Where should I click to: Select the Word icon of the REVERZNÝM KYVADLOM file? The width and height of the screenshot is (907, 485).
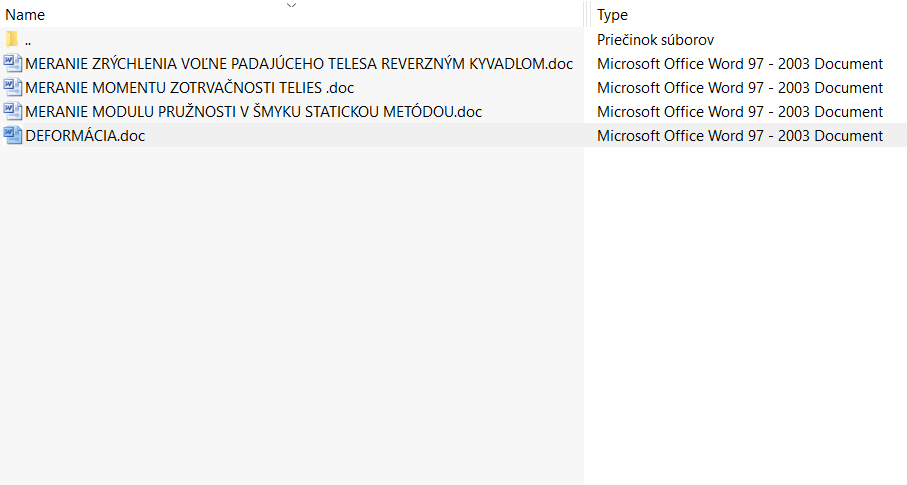pos(13,63)
